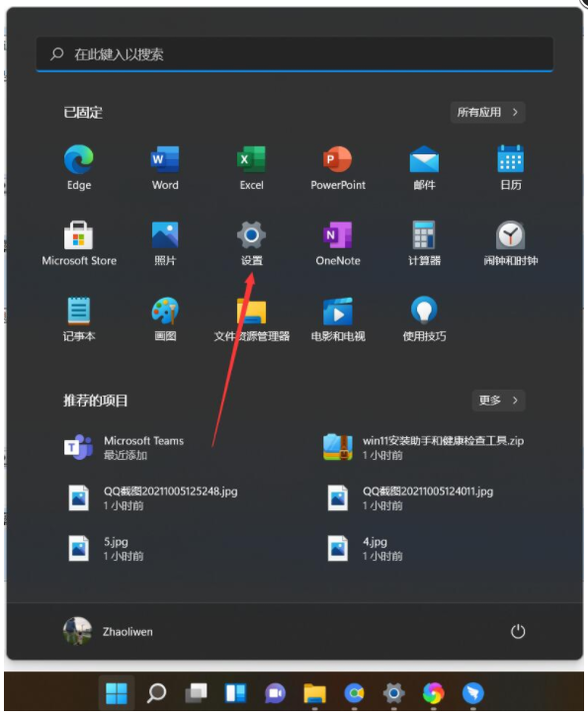Open Zhaoliwen user account menu

click(108, 632)
